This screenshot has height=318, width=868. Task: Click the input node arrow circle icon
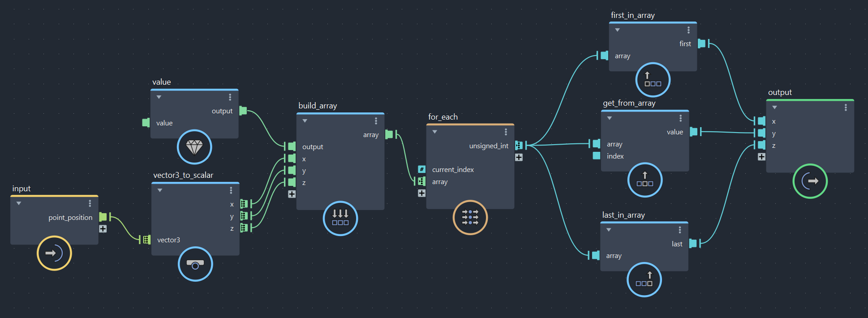tap(54, 253)
